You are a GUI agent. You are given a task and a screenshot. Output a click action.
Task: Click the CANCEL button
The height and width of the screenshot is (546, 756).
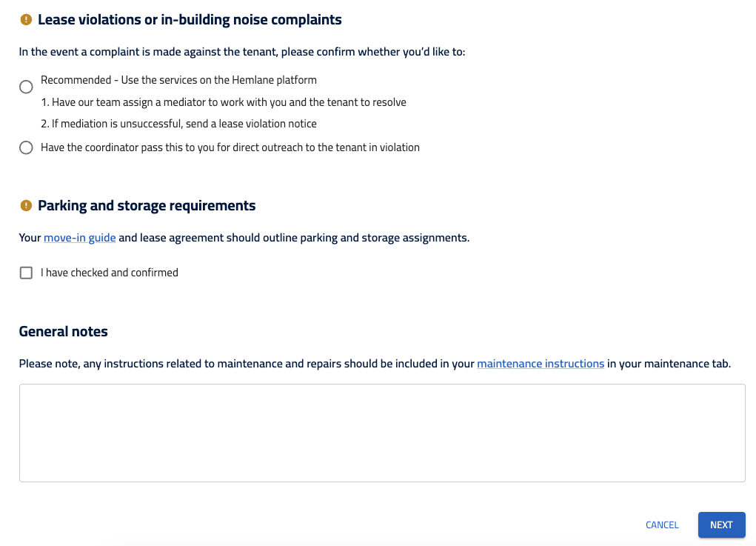[662, 525]
